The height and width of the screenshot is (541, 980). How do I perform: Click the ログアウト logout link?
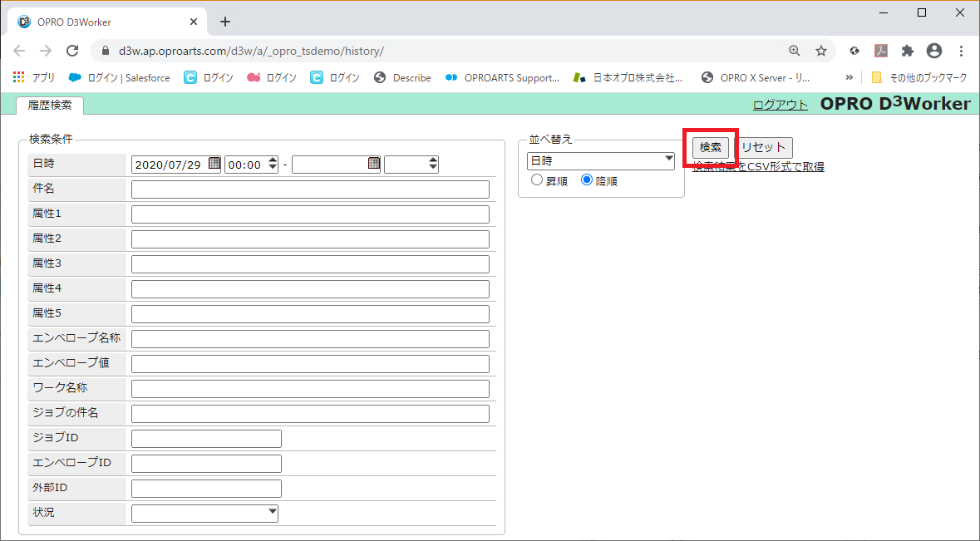pos(780,105)
